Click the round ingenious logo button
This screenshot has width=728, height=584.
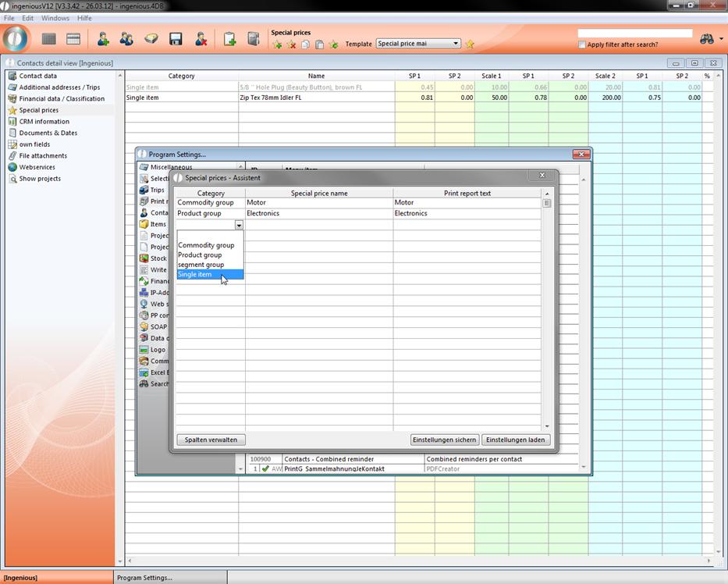pos(16,39)
